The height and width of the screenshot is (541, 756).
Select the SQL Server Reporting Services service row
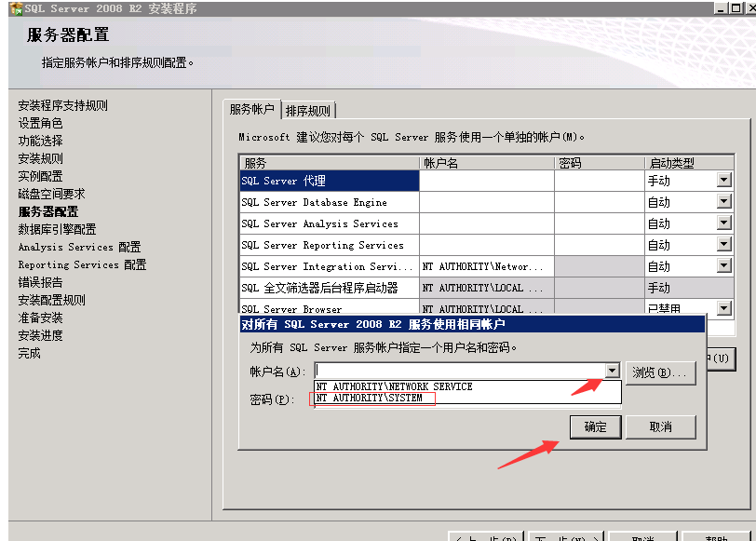(x=330, y=245)
